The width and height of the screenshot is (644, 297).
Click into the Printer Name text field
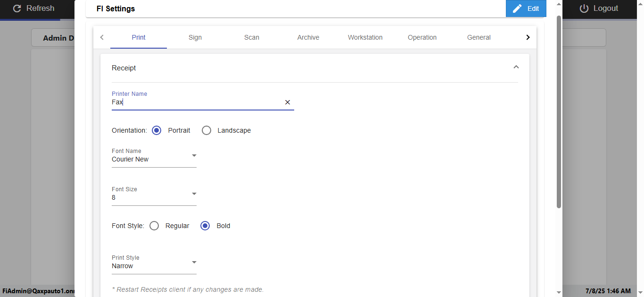point(196,102)
